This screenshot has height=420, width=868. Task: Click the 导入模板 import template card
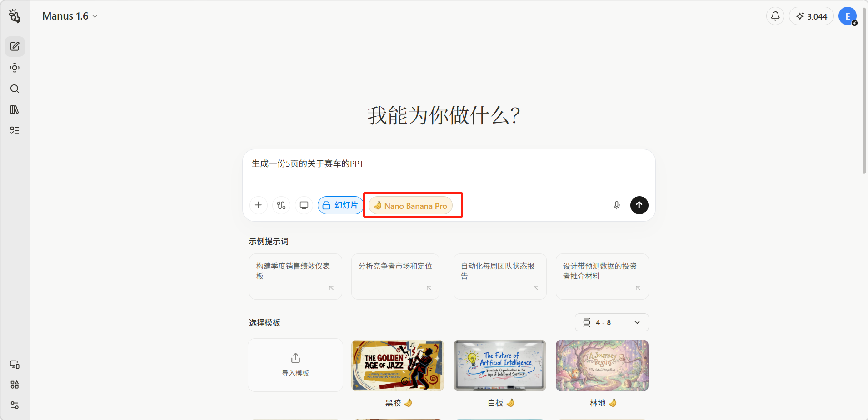[295, 365]
